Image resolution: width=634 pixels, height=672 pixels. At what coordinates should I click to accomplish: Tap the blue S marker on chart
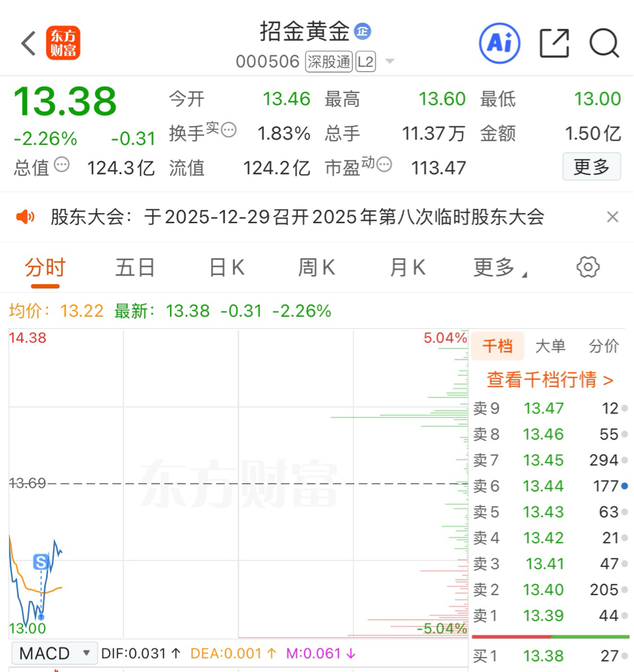click(x=41, y=562)
